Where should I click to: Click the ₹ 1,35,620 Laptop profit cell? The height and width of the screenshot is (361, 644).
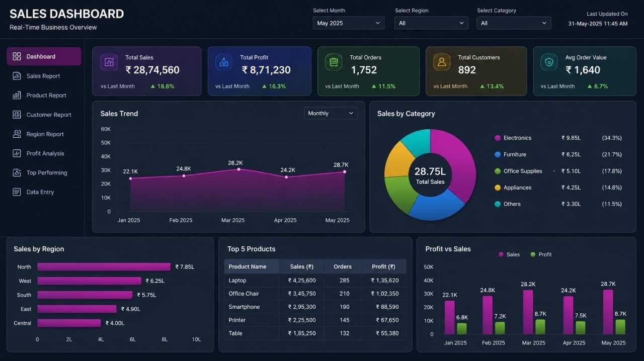(x=385, y=281)
